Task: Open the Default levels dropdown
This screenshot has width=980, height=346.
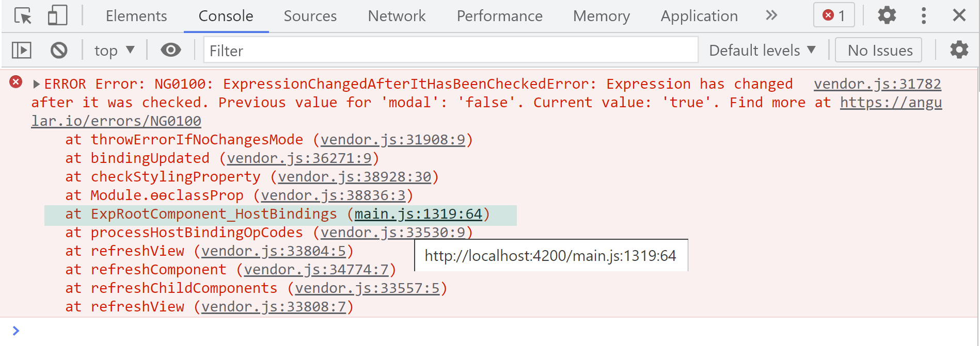Action: click(x=762, y=51)
